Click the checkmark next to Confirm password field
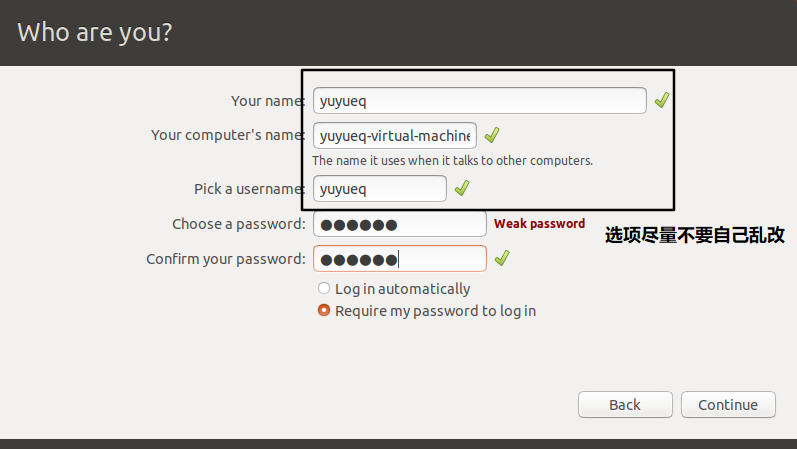 click(x=502, y=258)
